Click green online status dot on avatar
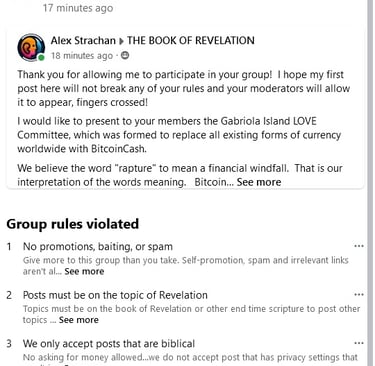The image size is (375, 366). [41, 58]
